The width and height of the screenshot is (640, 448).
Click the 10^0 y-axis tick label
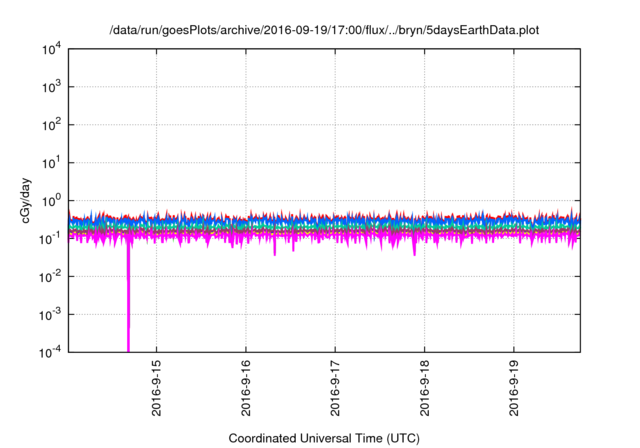[52, 201]
